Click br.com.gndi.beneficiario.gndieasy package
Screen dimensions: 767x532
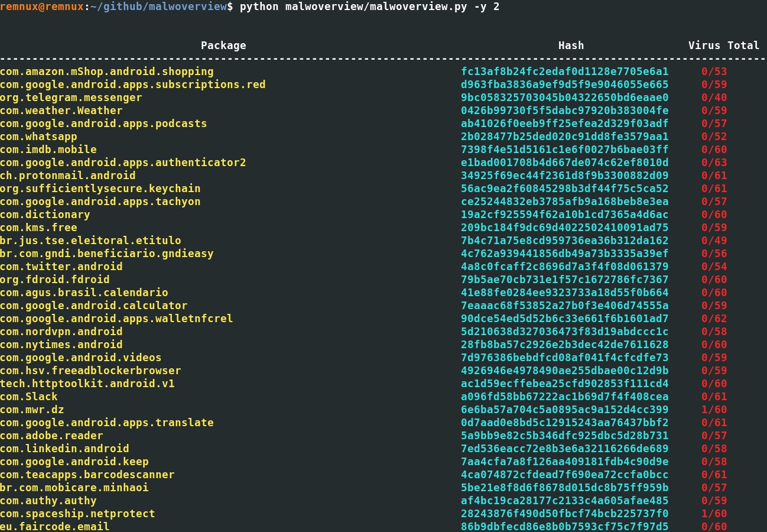coord(107,254)
